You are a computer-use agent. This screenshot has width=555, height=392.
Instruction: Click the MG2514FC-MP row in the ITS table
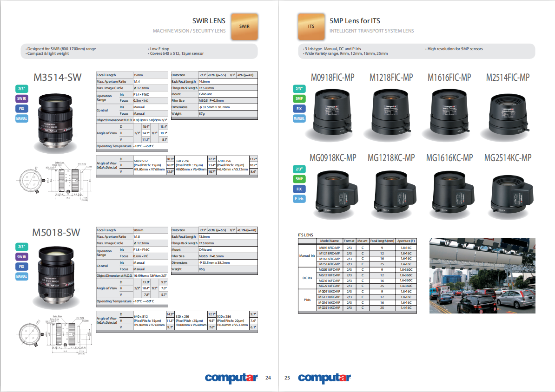[x=366, y=286]
